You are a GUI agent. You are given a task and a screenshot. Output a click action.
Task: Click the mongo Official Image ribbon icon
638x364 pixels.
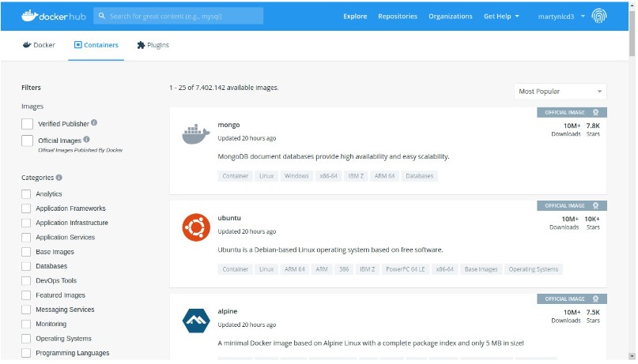pos(595,113)
